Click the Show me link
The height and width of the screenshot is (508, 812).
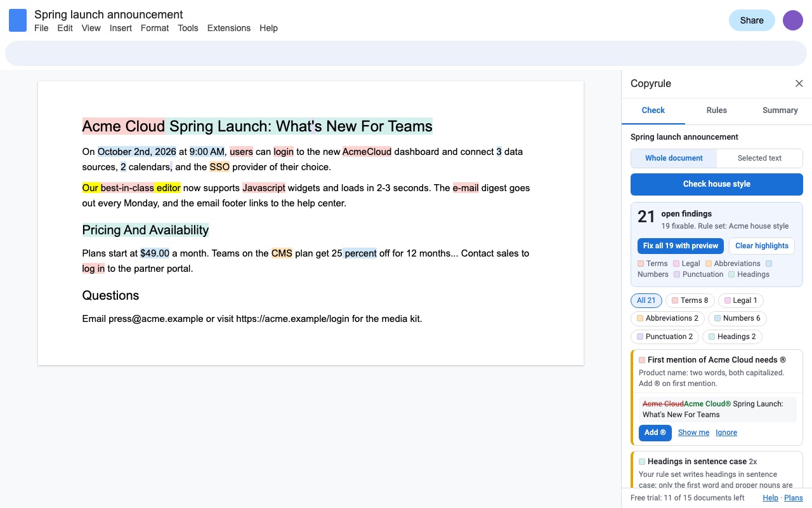tap(693, 432)
